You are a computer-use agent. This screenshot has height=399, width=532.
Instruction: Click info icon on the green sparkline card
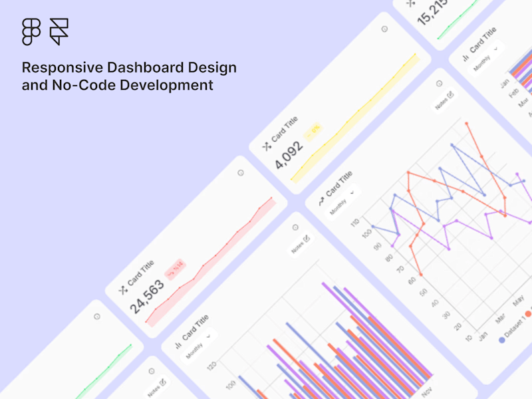tap(96, 317)
